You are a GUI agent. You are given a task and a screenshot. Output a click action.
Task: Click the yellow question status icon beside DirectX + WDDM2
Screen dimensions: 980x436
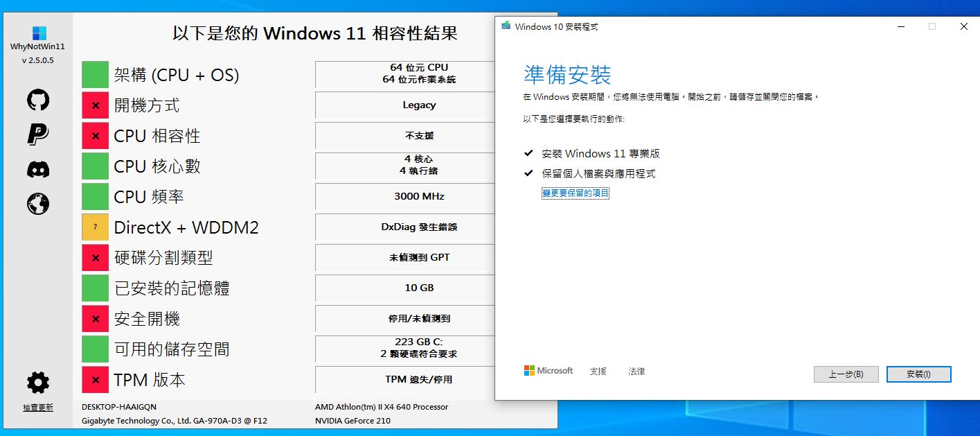pos(95,227)
